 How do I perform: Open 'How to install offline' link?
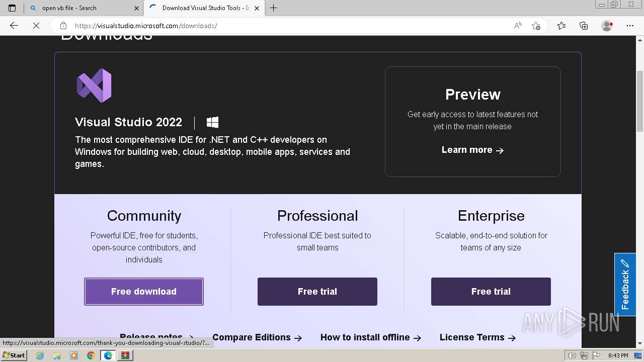point(371,337)
